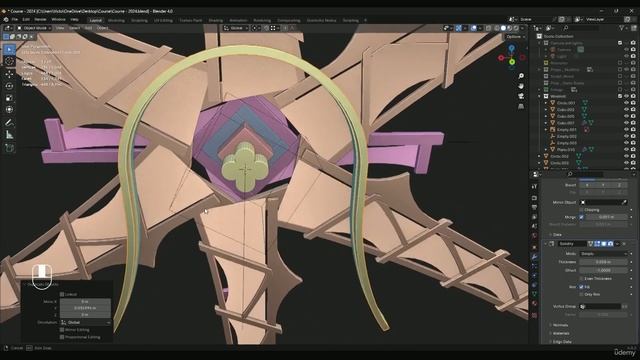Screen dimensions: 640x360
Task: Open the Object Mode dropdown
Action: tap(33, 28)
